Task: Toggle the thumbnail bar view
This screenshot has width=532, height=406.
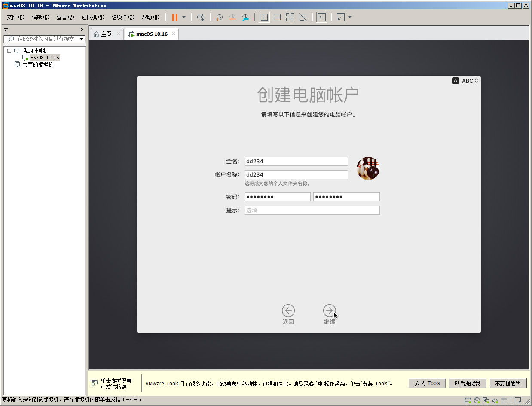Action: click(x=277, y=17)
